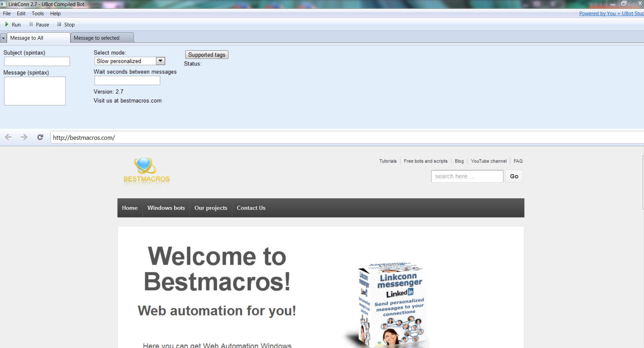Open the YouTube channel link
The height and width of the screenshot is (348, 644).
click(489, 161)
